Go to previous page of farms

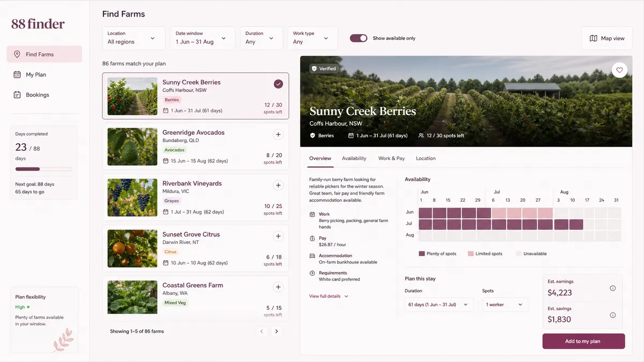262,331
